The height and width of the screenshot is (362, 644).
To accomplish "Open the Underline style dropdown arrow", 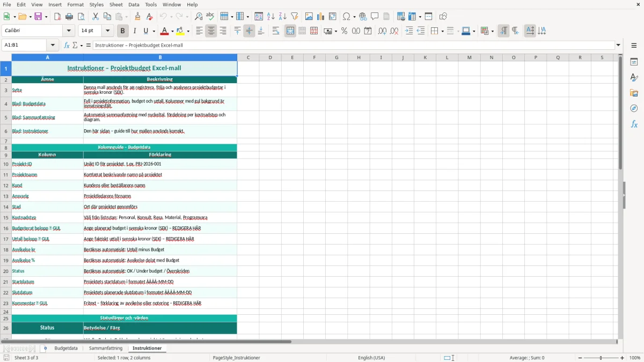I will [153, 31].
